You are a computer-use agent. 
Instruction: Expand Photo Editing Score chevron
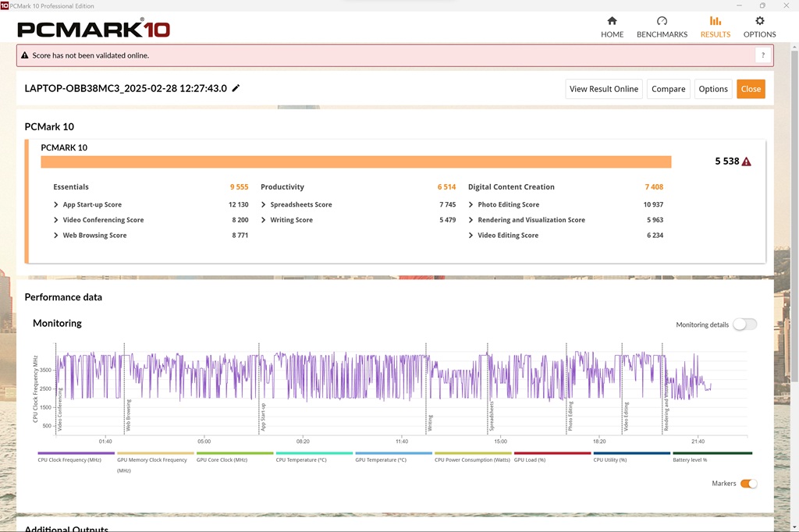tap(471, 204)
